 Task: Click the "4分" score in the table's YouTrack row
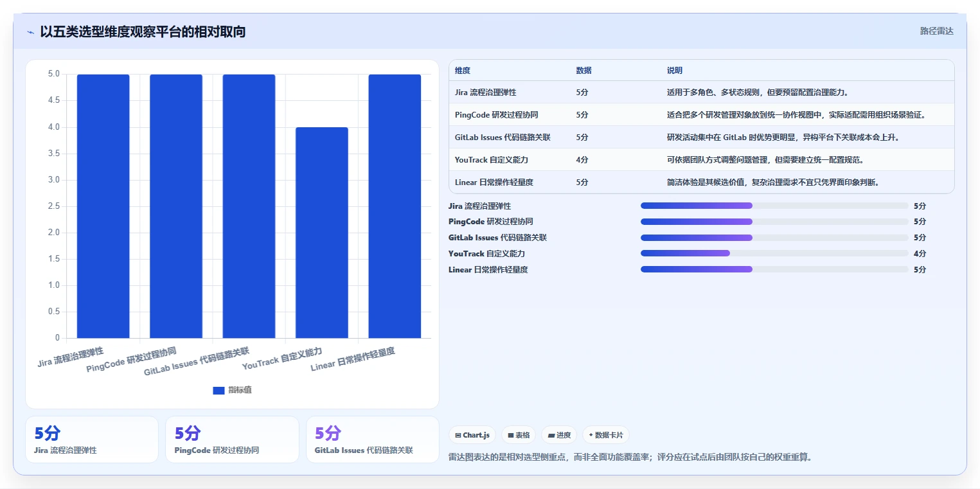[582, 160]
